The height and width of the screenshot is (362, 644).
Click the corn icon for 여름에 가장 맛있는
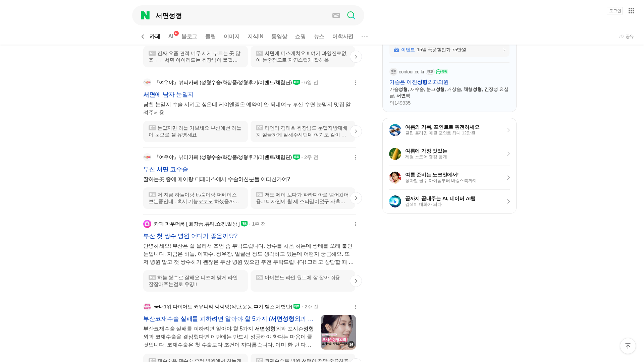pyautogui.click(x=395, y=154)
